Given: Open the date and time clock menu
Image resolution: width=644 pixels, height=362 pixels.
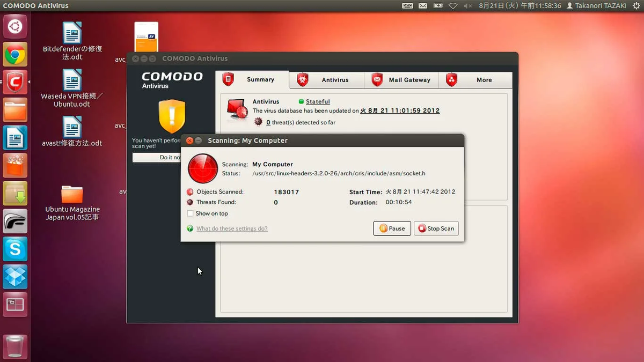Looking at the screenshot, I should pyautogui.click(x=519, y=6).
